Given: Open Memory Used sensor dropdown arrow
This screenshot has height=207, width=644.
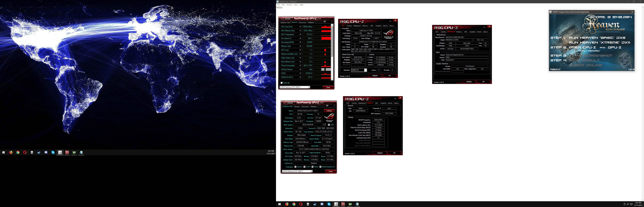Looking at the screenshot, I should click(x=300, y=46).
